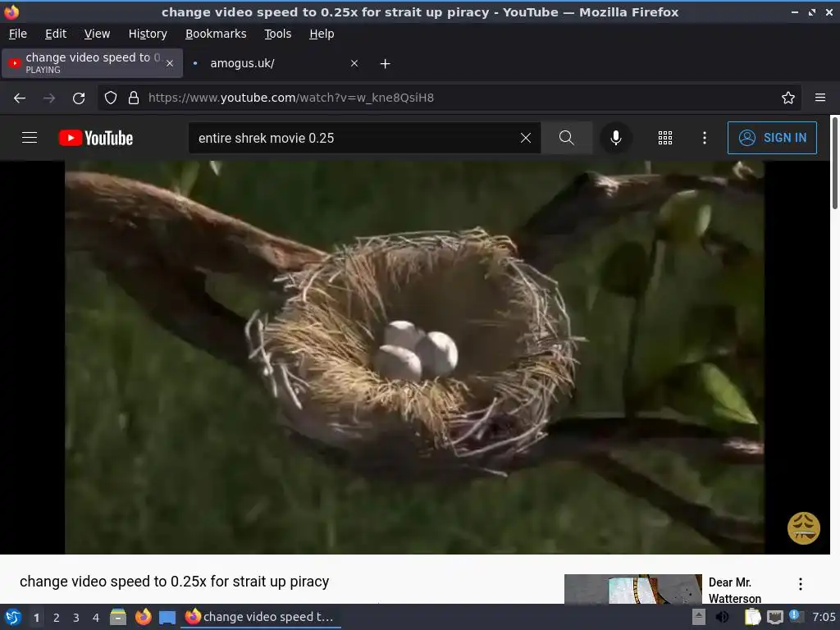Image resolution: width=840 pixels, height=630 pixels.
Task: Open the Help menu
Action: click(x=322, y=34)
